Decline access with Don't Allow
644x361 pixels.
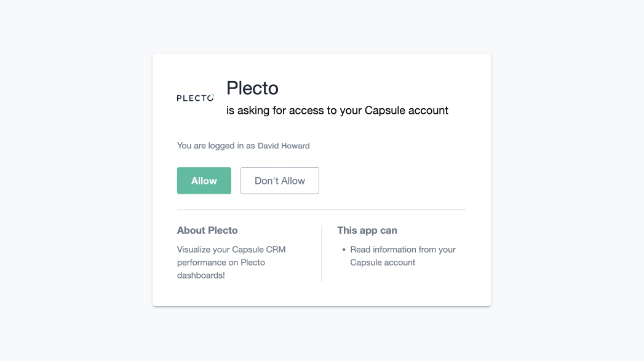click(280, 181)
